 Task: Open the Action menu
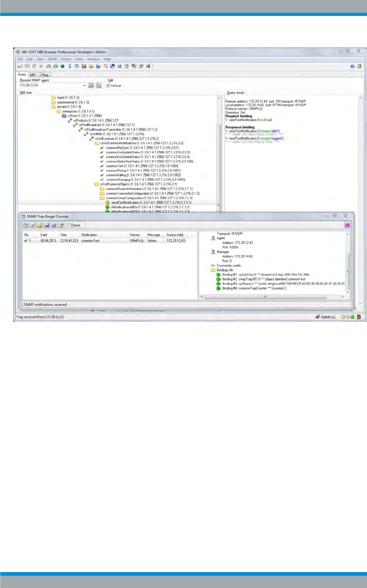point(66,59)
